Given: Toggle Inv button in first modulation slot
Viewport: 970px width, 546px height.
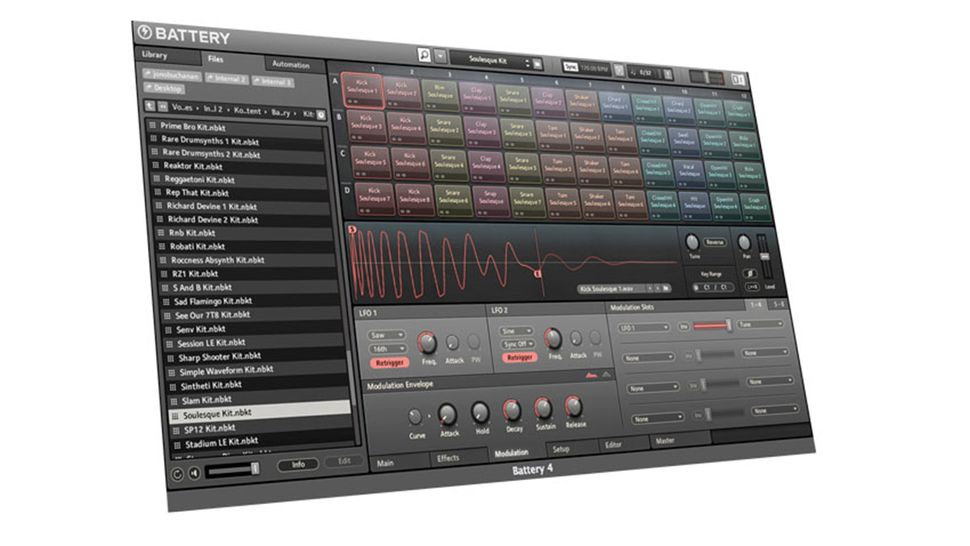Looking at the screenshot, I should pyautogui.click(x=684, y=326).
